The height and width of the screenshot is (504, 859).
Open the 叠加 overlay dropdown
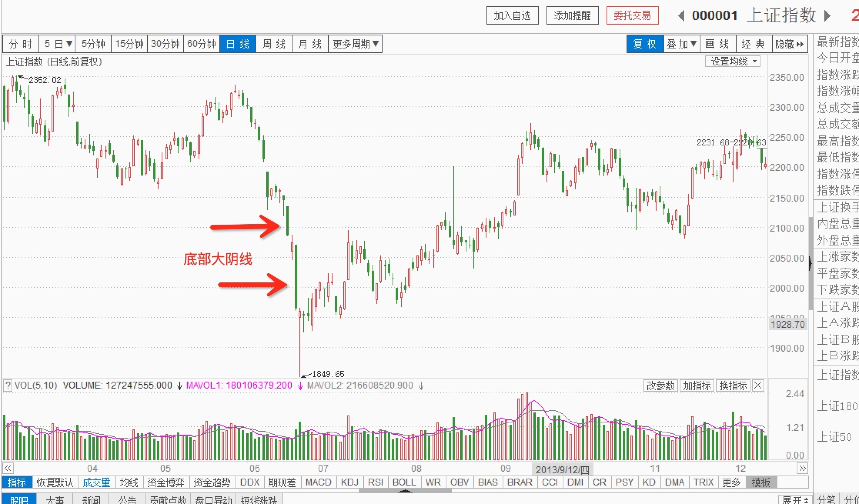pyautogui.click(x=681, y=44)
